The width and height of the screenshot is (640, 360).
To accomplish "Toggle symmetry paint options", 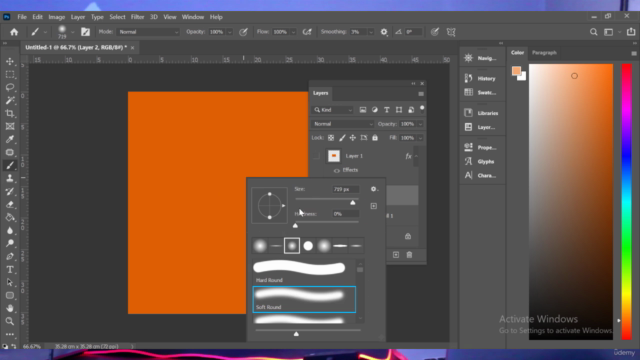I will pyautogui.click(x=451, y=32).
